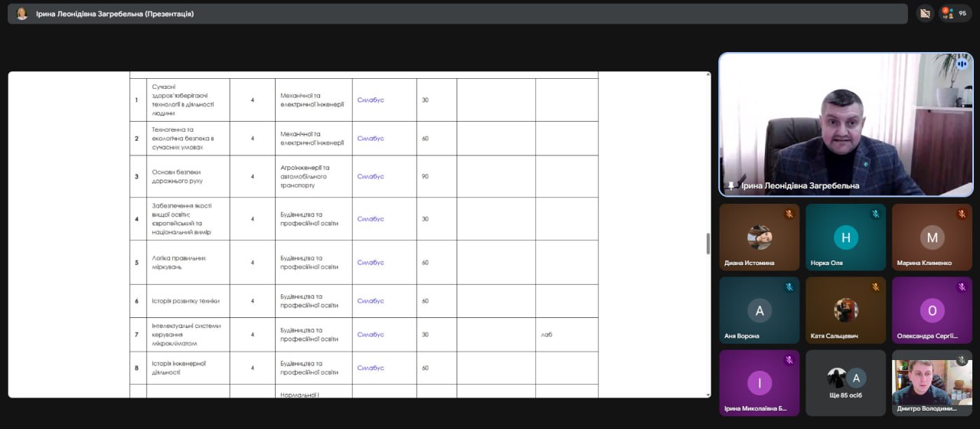Select Дмитро Володимирович's video thumbnail
980x429 pixels.
(x=932, y=383)
